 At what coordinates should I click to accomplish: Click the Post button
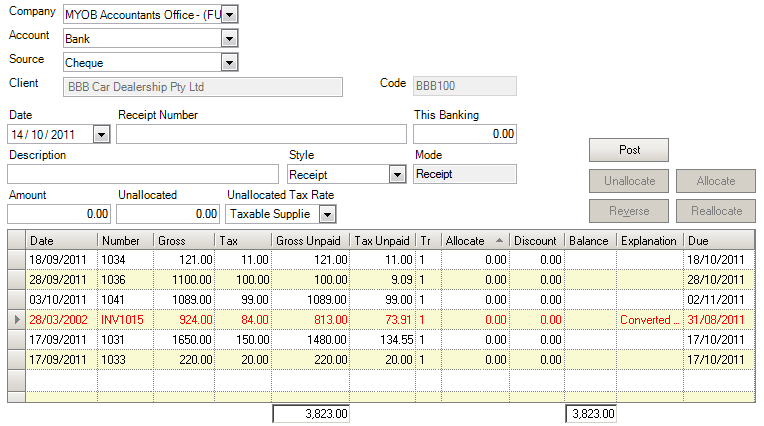click(629, 150)
